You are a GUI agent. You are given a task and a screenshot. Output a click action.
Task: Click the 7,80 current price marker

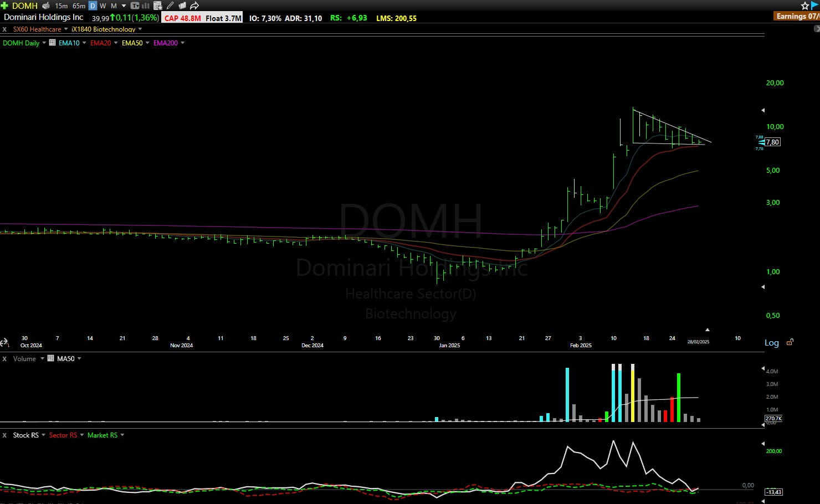pos(772,142)
